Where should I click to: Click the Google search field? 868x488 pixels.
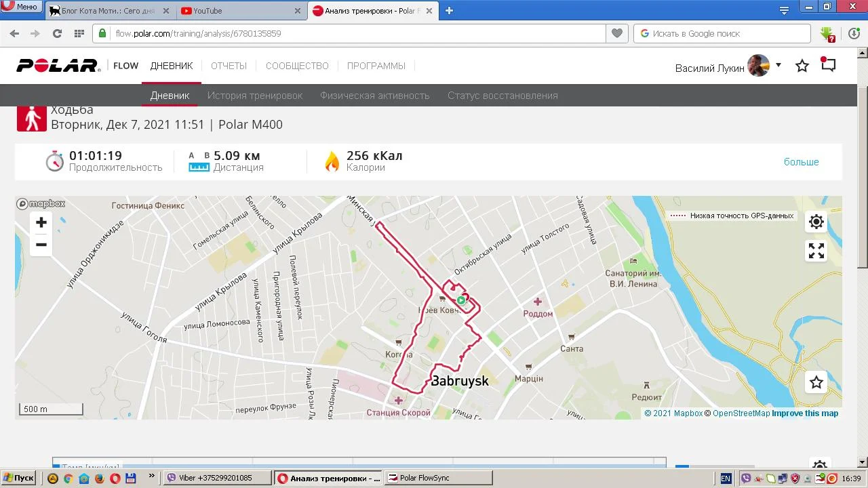[722, 33]
